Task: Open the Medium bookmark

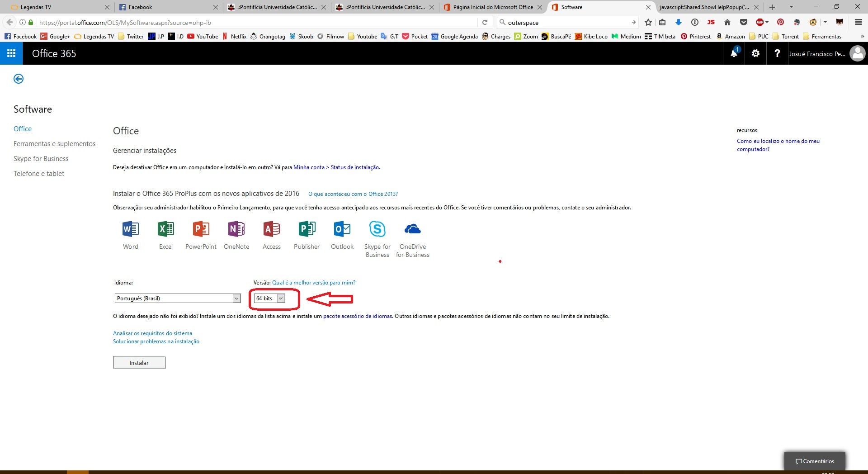Action: pos(626,37)
